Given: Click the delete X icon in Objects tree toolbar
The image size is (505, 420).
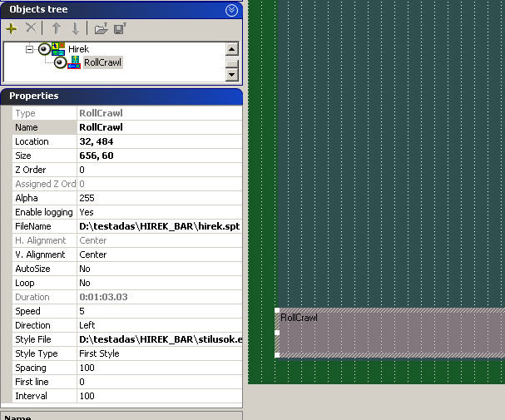Looking at the screenshot, I should coord(31,27).
